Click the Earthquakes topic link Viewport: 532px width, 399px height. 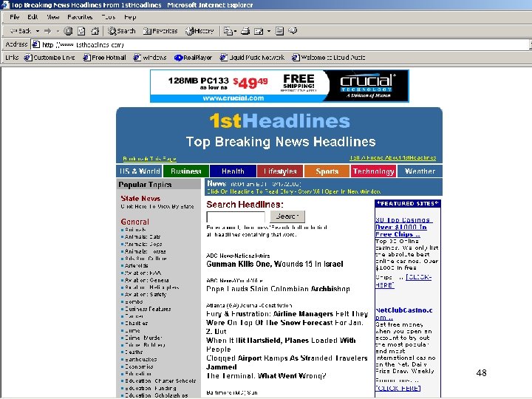click(x=141, y=359)
